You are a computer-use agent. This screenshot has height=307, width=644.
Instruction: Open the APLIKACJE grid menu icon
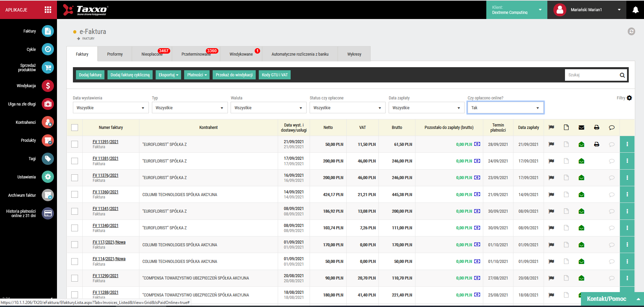coord(48,10)
